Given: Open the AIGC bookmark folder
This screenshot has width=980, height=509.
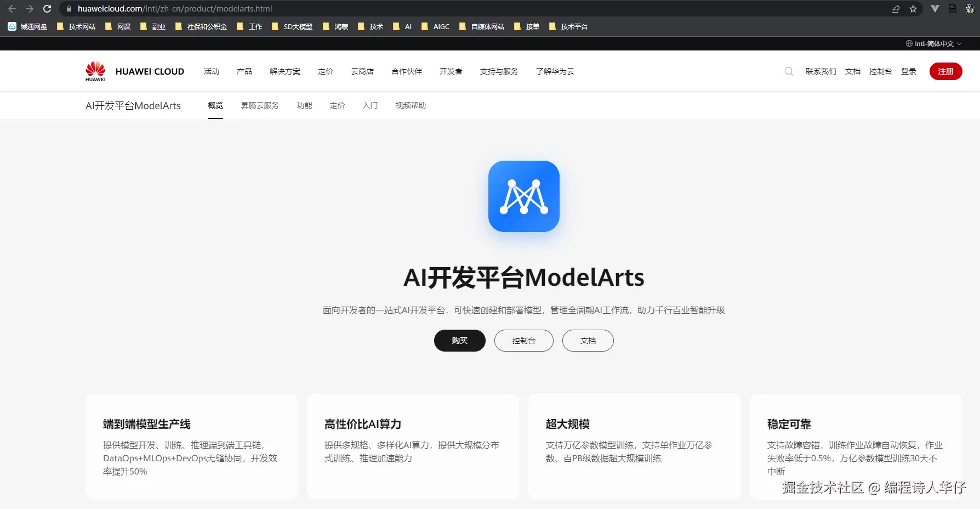Looking at the screenshot, I should coord(436,26).
